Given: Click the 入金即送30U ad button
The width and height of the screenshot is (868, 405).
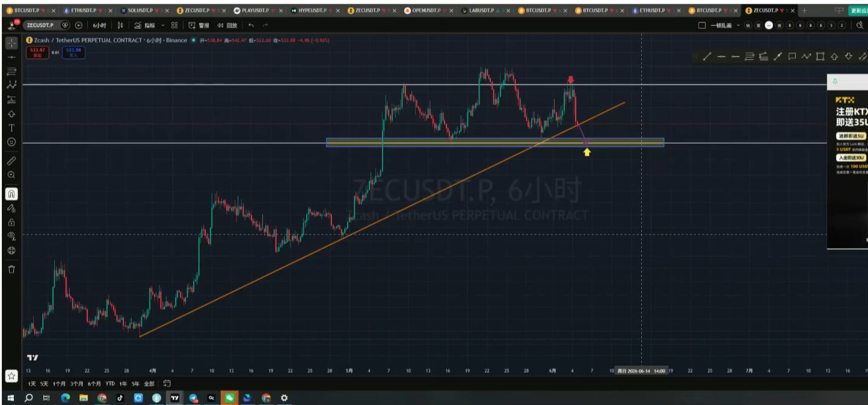Looking at the screenshot, I should [851, 157].
